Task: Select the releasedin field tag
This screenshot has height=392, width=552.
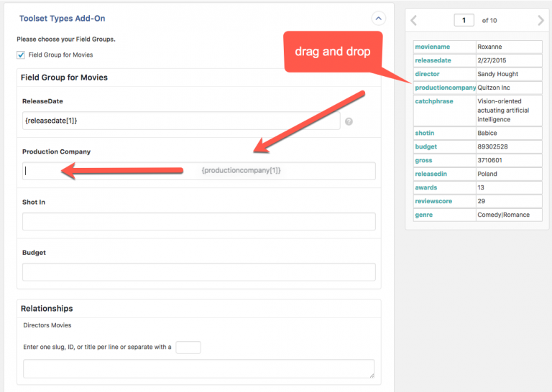Action: pos(431,174)
